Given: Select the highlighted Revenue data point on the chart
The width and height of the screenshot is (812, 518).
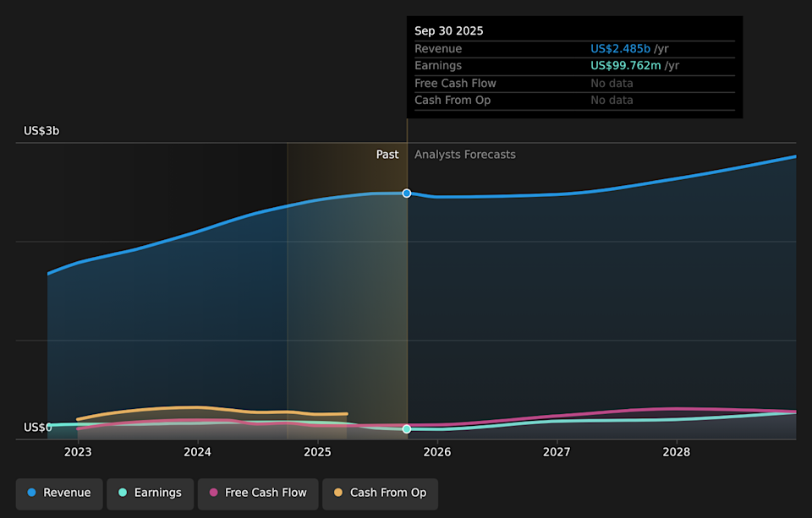Looking at the screenshot, I should (407, 194).
